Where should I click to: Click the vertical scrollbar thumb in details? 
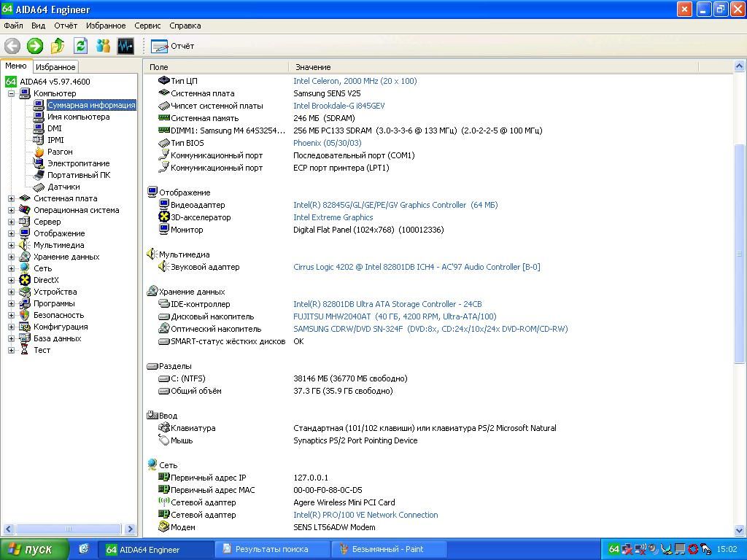click(x=739, y=254)
